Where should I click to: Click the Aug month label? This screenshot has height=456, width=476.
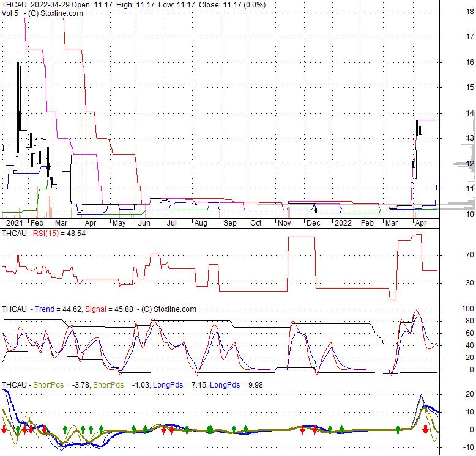[x=201, y=223]
